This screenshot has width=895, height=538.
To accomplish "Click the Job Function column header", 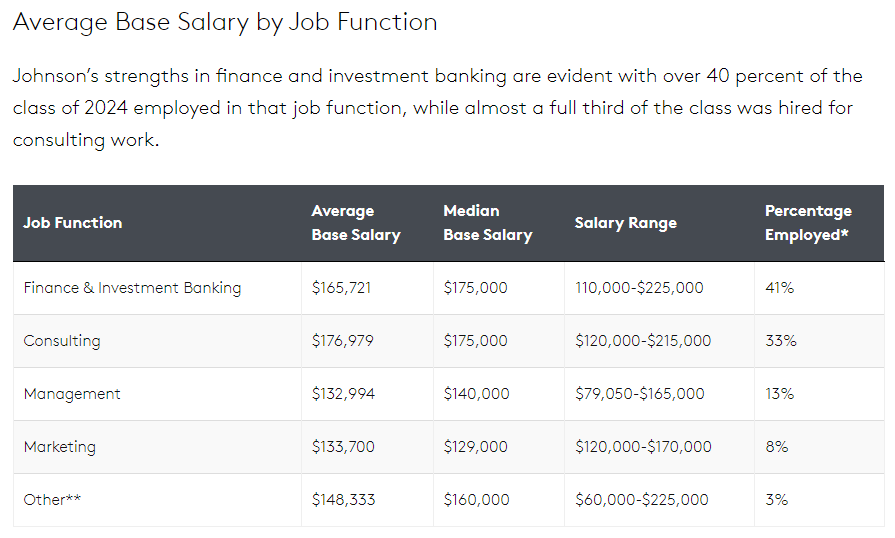I will point(73,223).
